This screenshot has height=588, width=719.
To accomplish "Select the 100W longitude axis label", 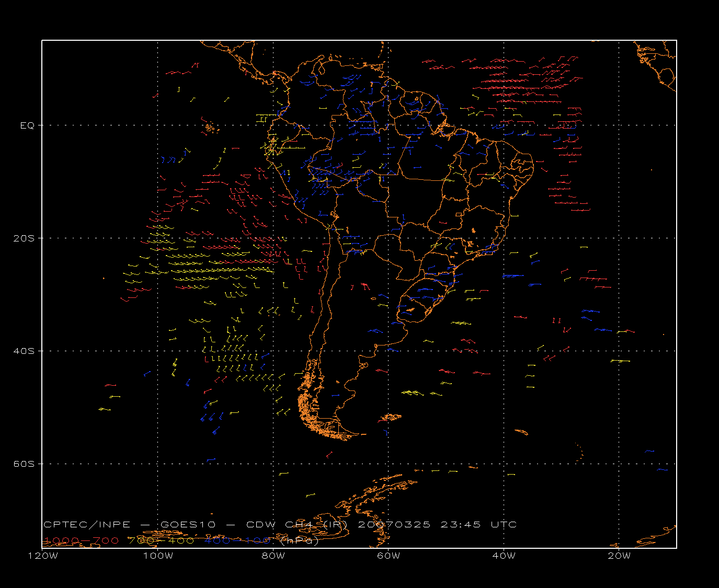I will (158, 556).
